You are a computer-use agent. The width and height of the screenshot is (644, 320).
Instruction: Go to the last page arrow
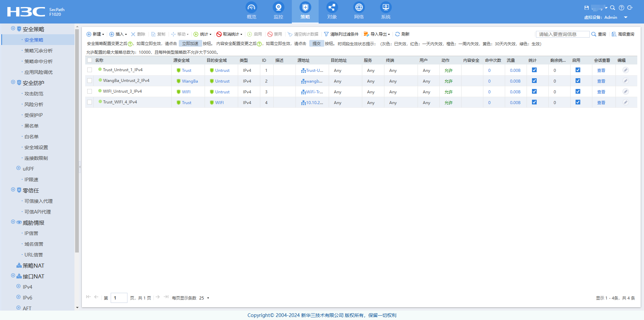(166, 297)
